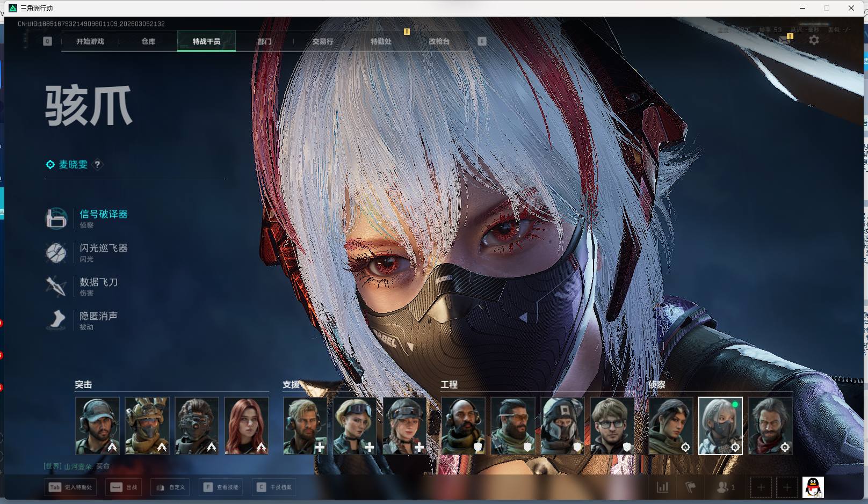Viewport: 868px width, 504px height.
Task: Open the statistics bar chart icon
Action: [x=663, y=487]
